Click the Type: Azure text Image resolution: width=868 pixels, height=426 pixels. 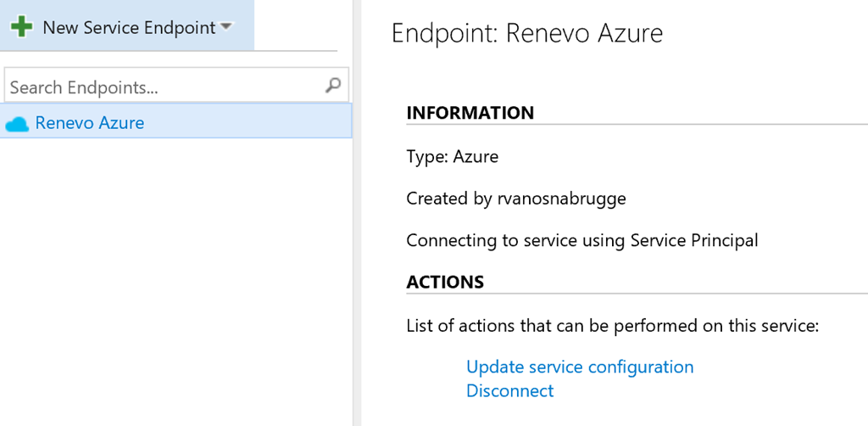[452, 156]
